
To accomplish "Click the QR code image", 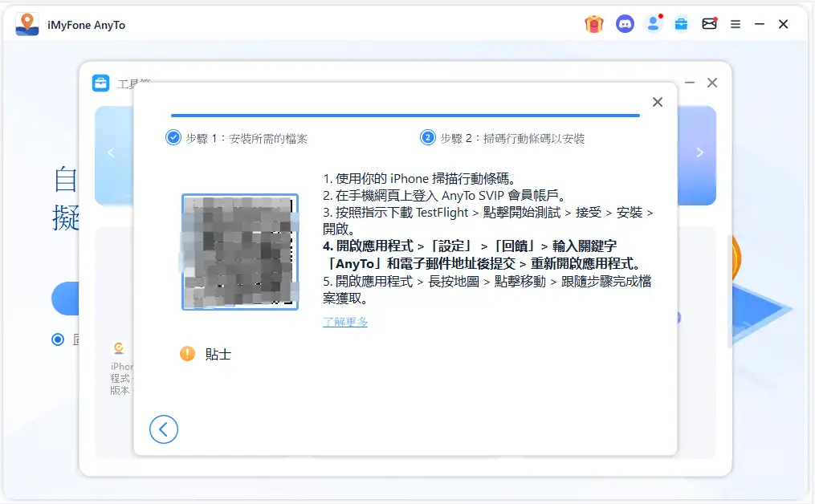I will click(x=240, y=252).
